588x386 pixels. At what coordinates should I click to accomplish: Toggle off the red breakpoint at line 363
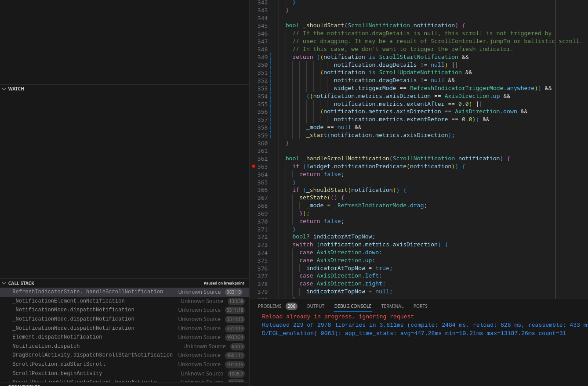coord(254,166)
